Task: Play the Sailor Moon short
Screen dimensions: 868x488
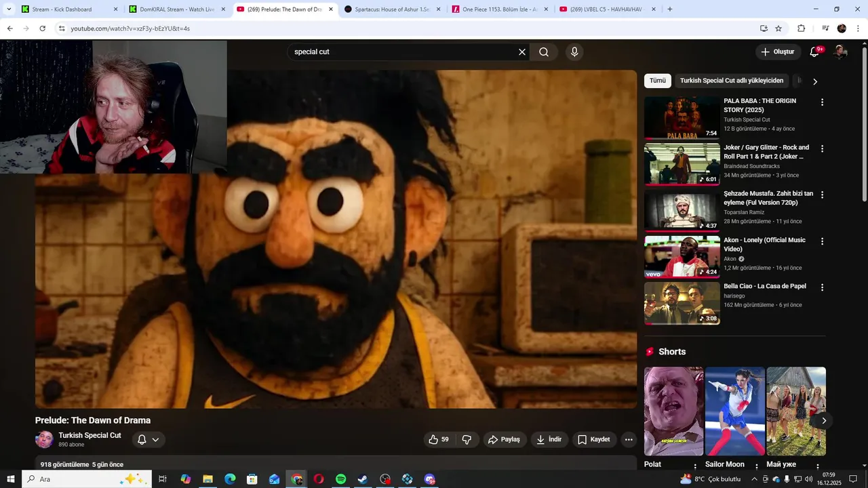Action: click(735, 411)
